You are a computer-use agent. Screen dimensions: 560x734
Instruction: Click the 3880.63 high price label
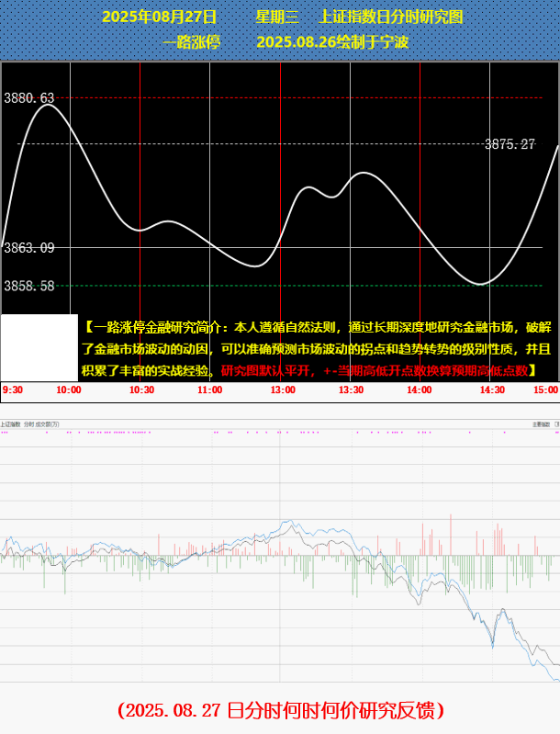(29, 97)
